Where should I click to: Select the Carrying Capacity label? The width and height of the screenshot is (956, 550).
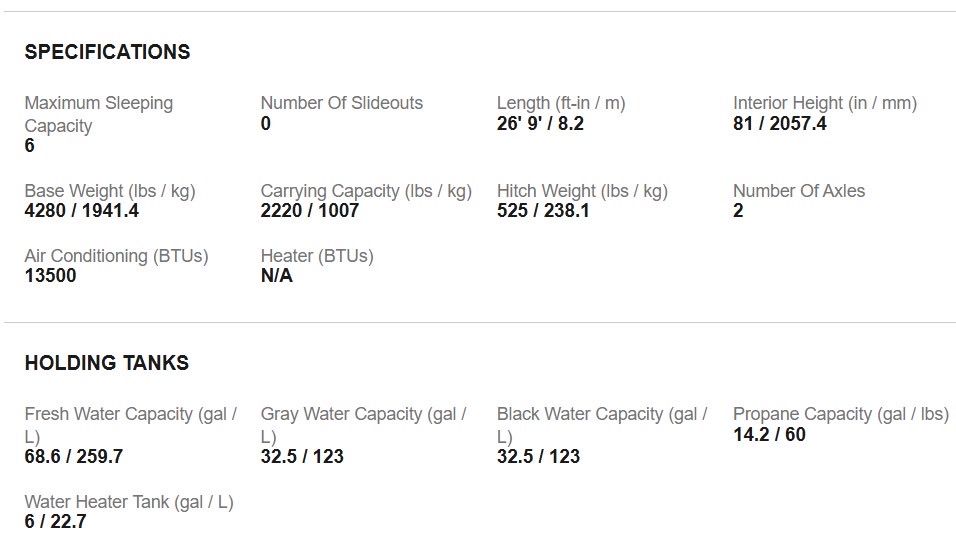point(365,191)
